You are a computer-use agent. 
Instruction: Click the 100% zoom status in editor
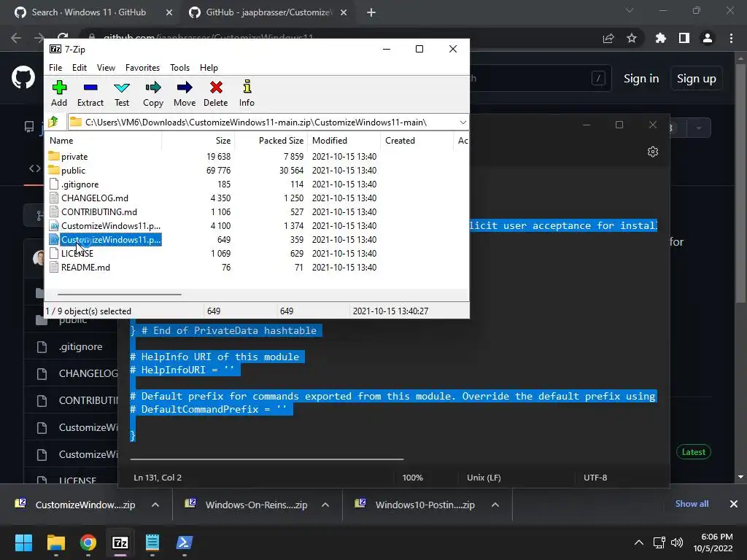tap(413, 477)
